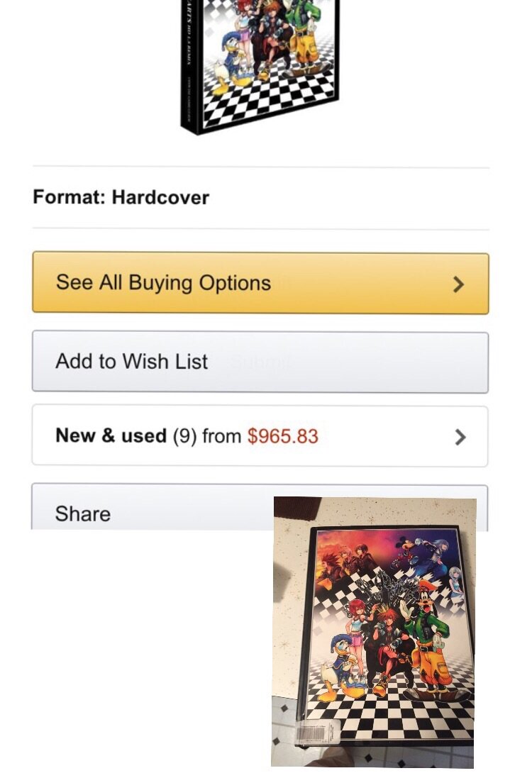Open New & used offers row
The image size is (532, 778).
pos(260,436)
